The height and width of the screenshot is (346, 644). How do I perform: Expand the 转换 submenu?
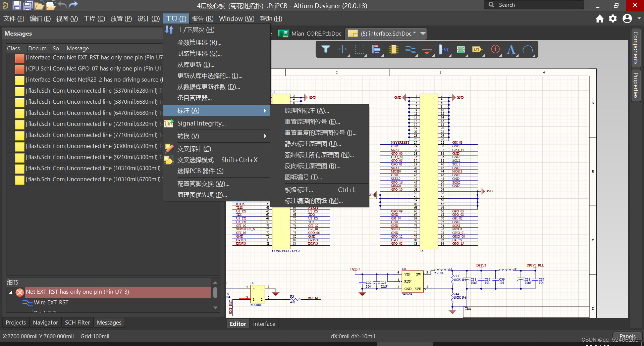point(188,136)
